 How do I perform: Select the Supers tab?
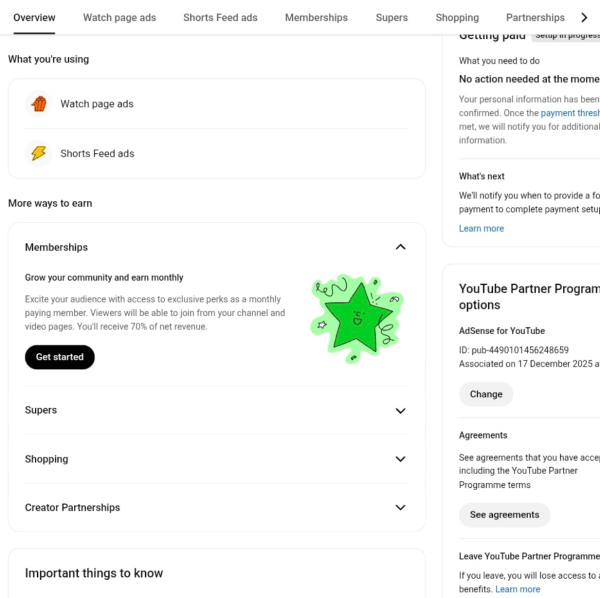point(391,18)
